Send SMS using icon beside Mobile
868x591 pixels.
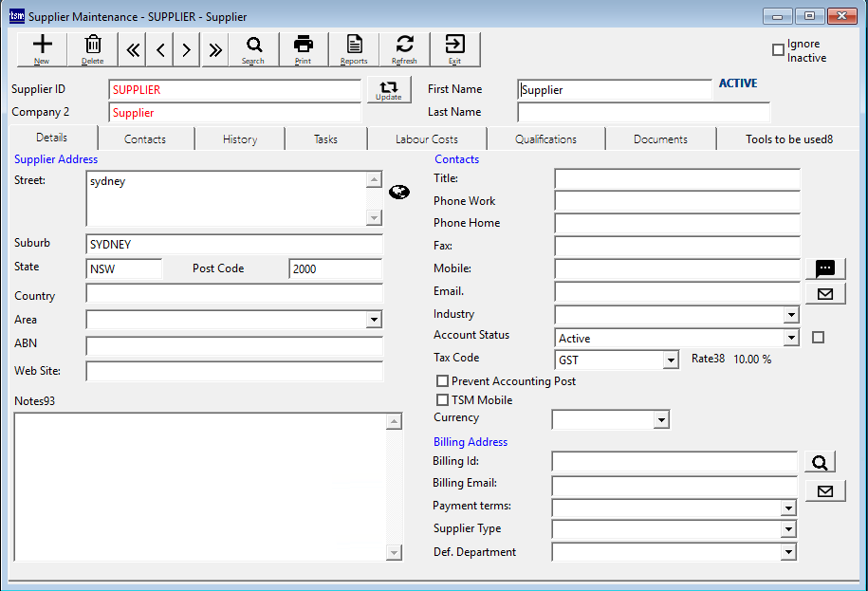coord(824,269)
